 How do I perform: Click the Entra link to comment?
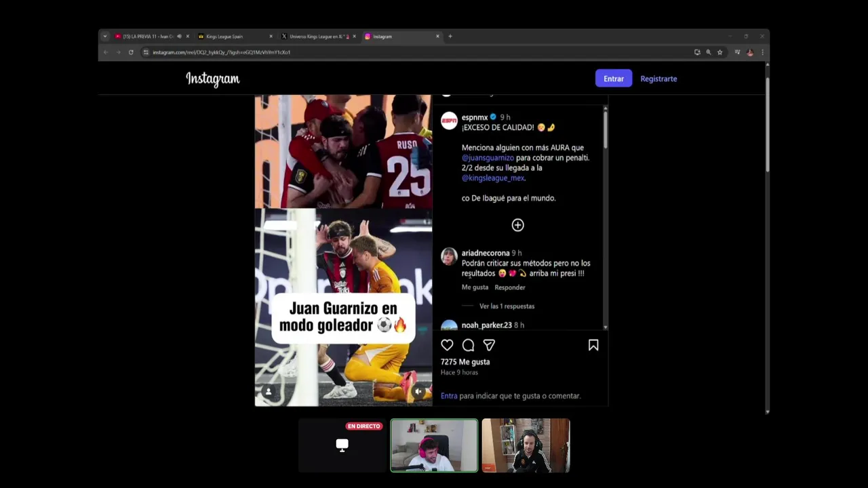coord(449,396)
